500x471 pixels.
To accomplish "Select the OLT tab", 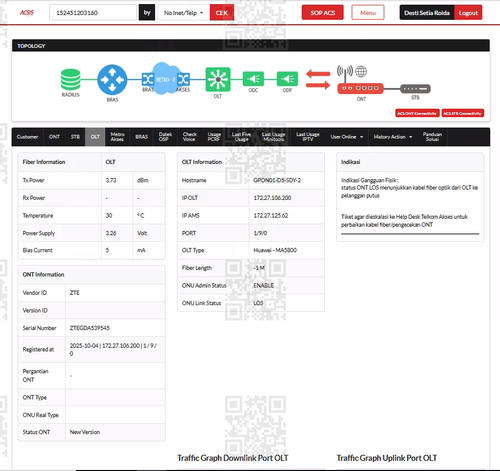I will click(95, 137).
